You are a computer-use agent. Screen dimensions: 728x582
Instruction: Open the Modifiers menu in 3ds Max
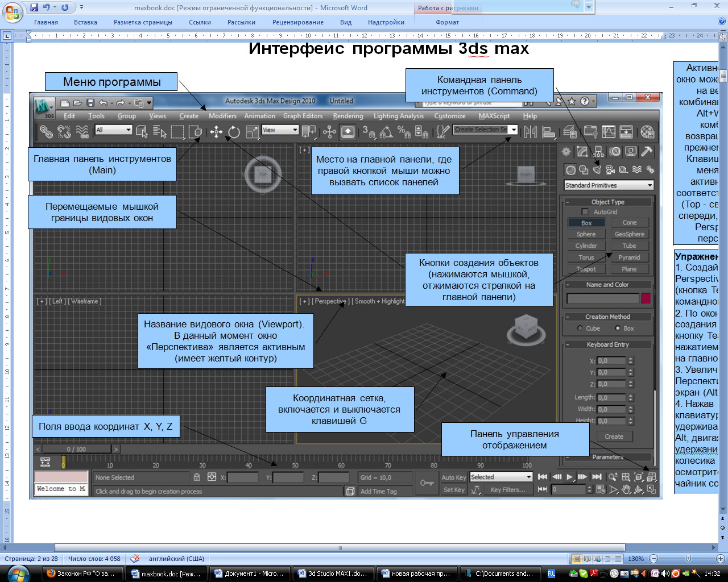coord(222,116)
